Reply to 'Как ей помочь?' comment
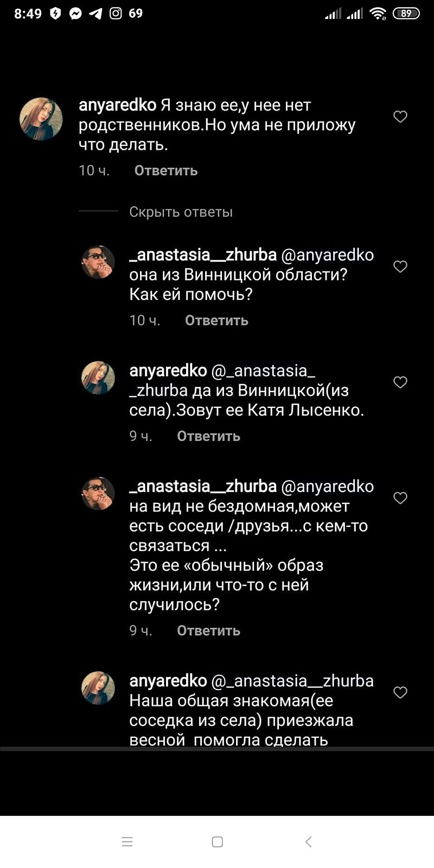This screenshot has height=868, width=434. point(216,320)
